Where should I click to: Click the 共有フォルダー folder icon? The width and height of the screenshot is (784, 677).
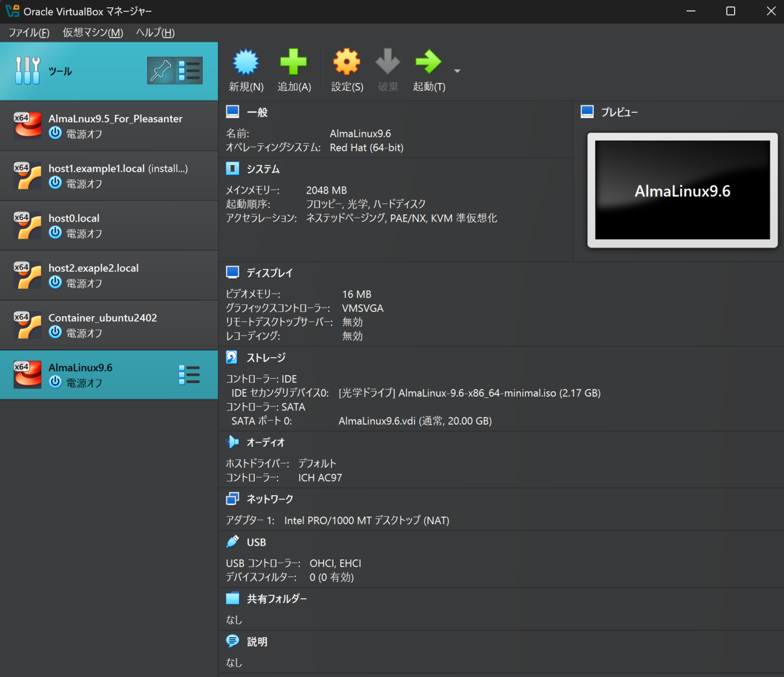point(233,599)
